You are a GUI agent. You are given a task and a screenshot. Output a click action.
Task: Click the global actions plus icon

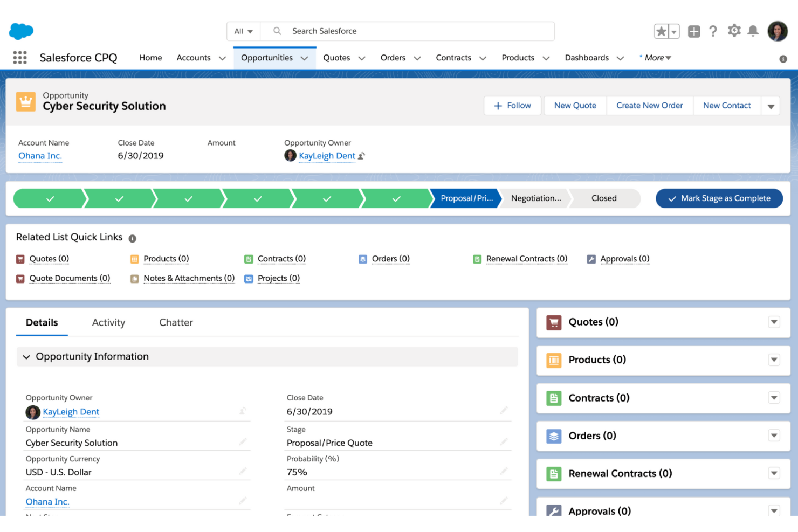[x=694, y=31]
